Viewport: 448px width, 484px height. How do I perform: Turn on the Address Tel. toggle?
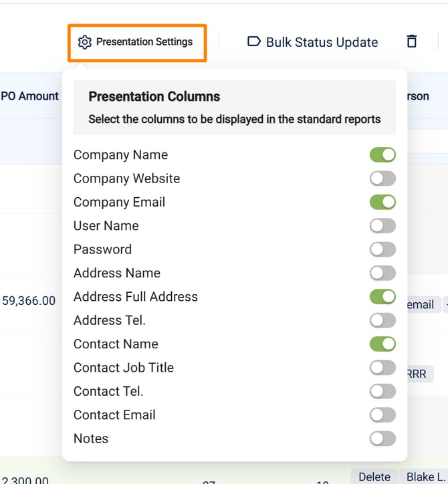coord(382,320)
